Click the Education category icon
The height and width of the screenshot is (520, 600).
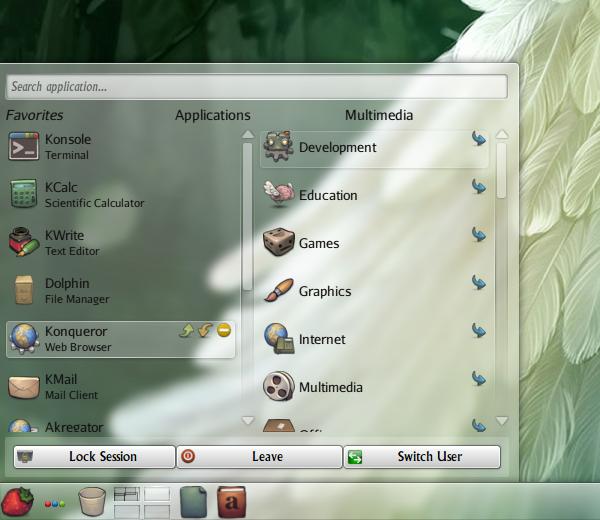pos(279,194)
